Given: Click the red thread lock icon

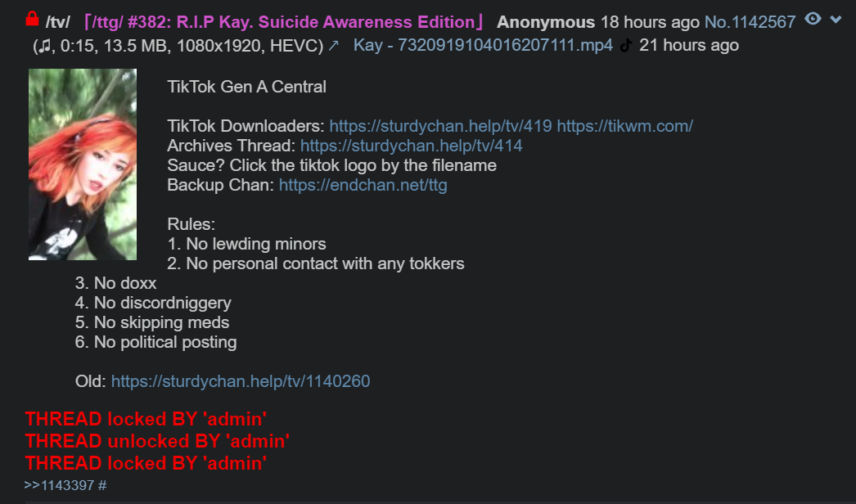Looking at the screenshot, I should [32, 20].
